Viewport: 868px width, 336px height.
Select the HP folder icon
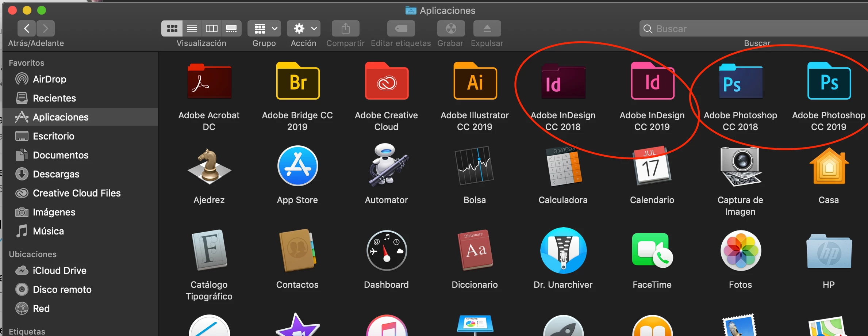[x=829, y=251]
